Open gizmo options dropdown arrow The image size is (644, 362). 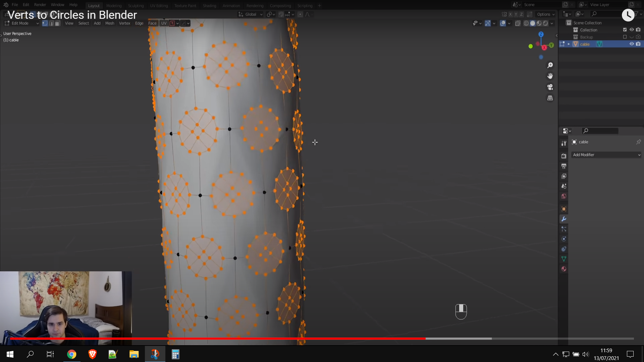pyautogui.click(x=494, y=23)
